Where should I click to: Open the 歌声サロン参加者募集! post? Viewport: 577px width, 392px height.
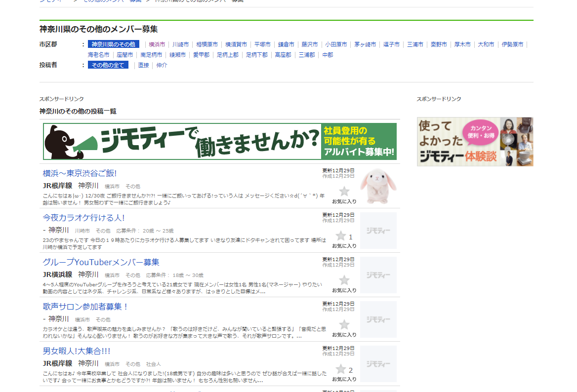click(x=85, y=307)
